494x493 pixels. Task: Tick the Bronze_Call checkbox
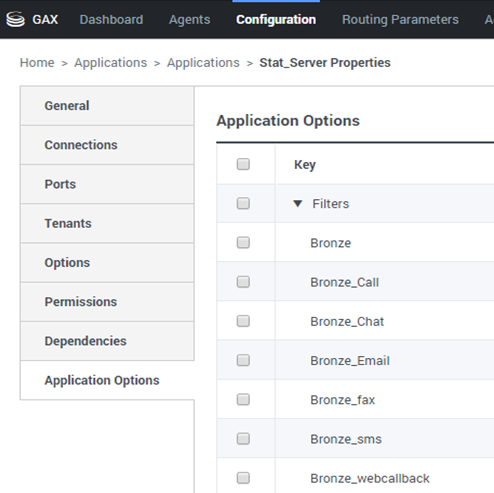pyautogui.click(x=243, y=282)
